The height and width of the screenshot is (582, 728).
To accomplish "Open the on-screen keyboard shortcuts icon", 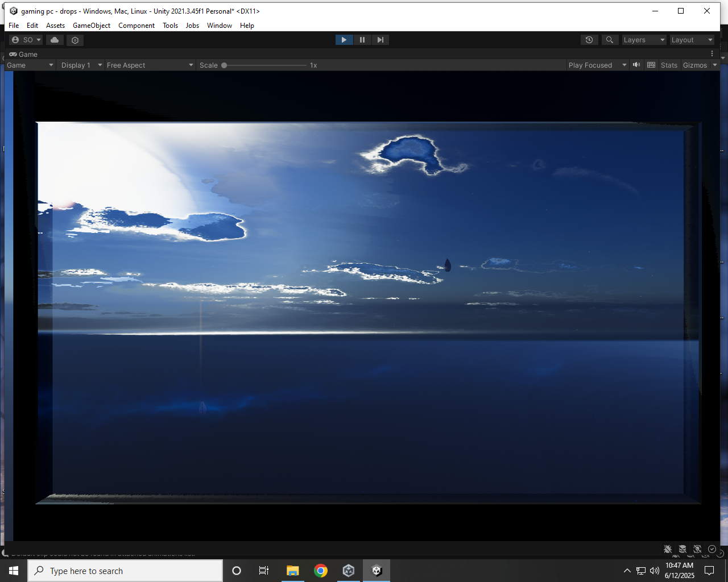I will pyautogui.click(x=651, y=65).
